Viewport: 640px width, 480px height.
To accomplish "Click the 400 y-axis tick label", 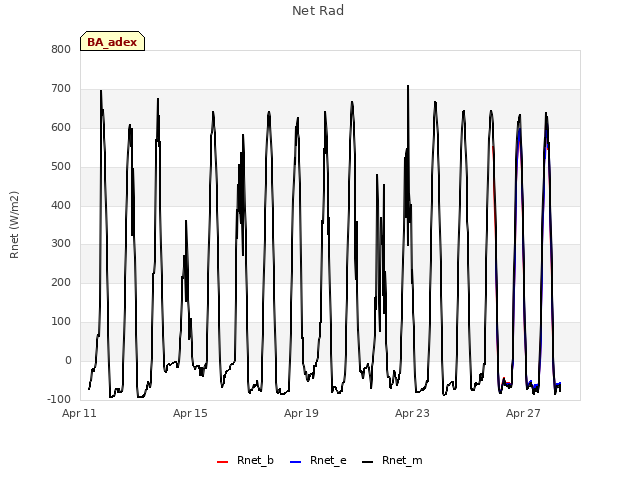I will pyautogui.click(x=61, y=205).
